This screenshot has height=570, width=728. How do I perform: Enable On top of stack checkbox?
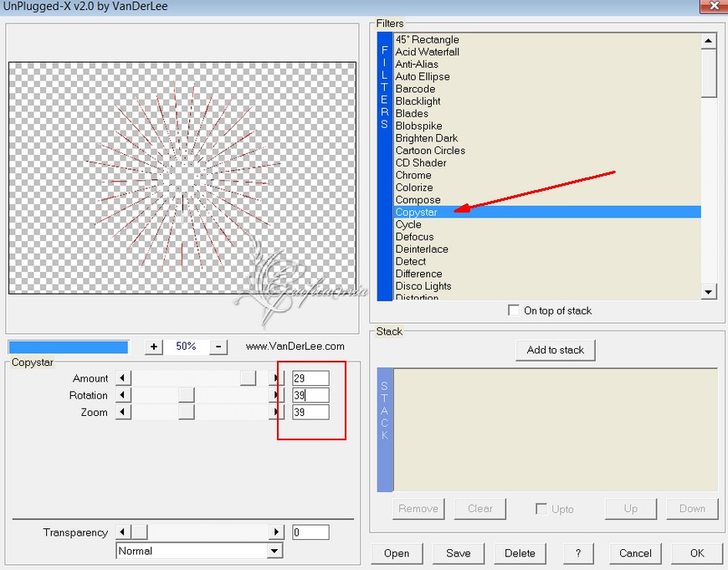point(514,311)
